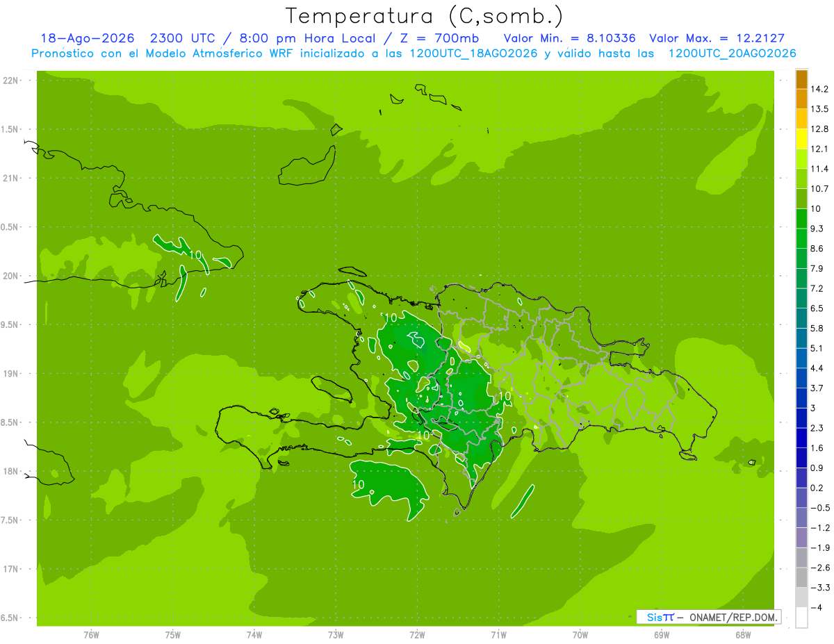Pick the brown legend swatch above 14.2
This screenshot has width=834, height=644.
(801, 80)
